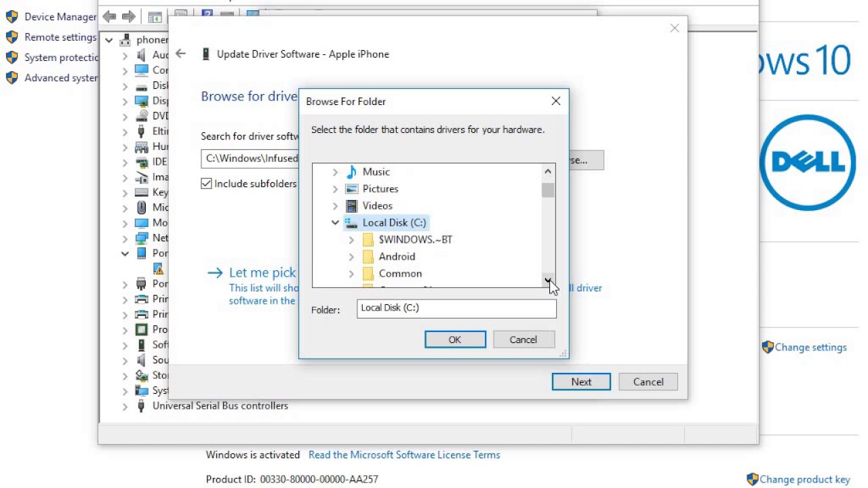Open Read the Microsoft Software License Terms
This screenshot has height=488, width=868.
point(404,455)
